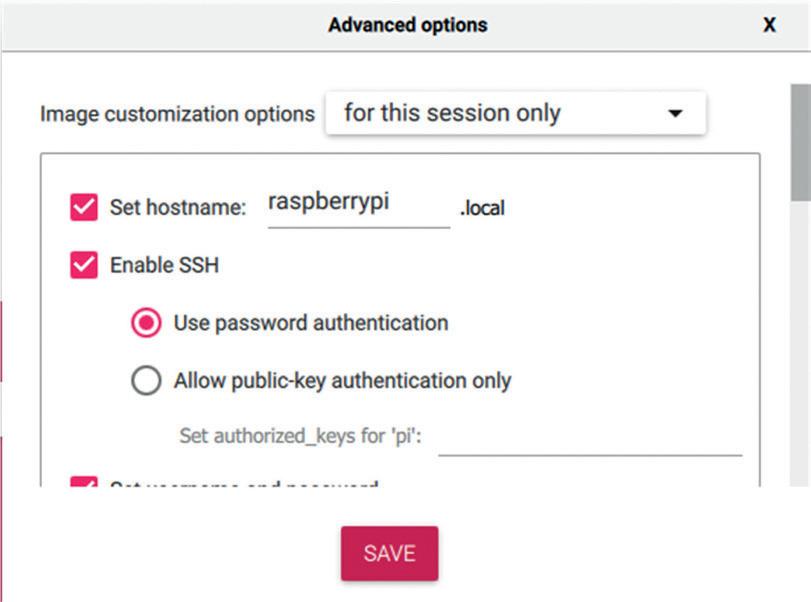Open the 'for this session only' combo box
The width and height of the screenshot is (811, 602).
515,113
